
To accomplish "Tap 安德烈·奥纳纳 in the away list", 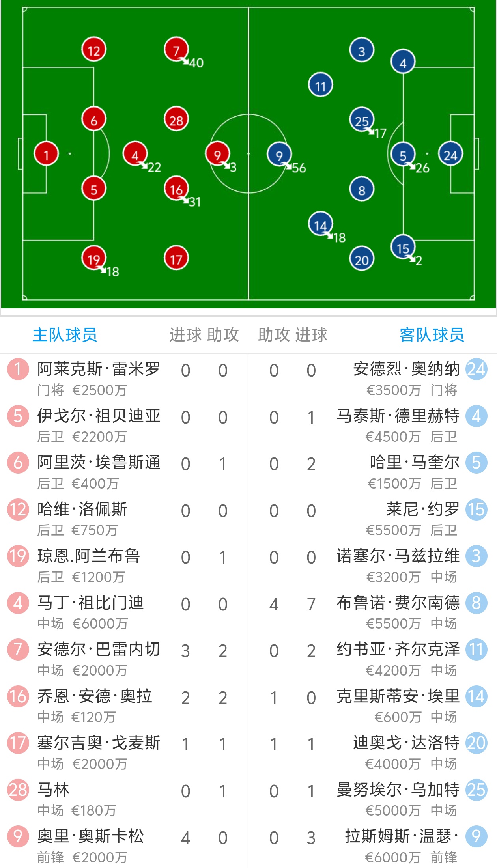I will pyautogui.click(x=406, y=370).
